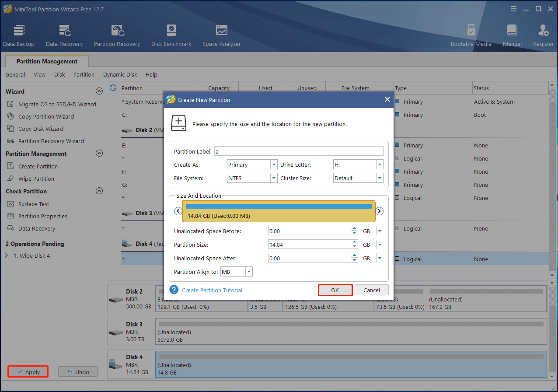Image resolution: width=558 pixels, height=392 pixels.
Task: Open the Help menu
Action: [151, 74]
